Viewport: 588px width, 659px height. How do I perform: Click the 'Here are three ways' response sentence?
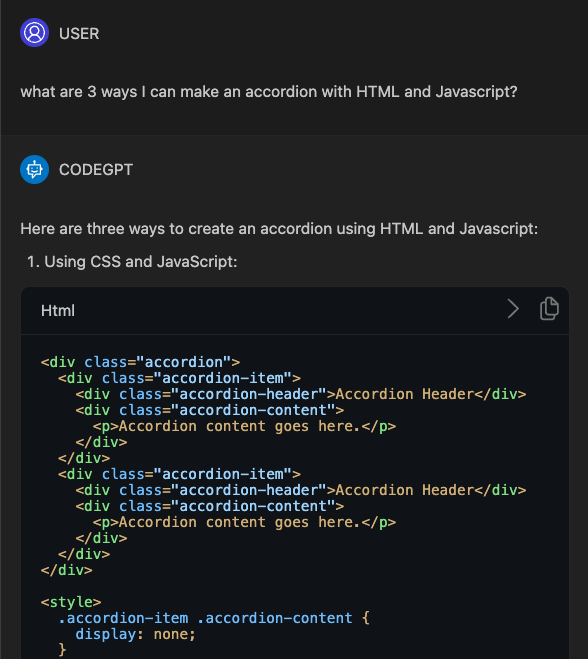coord(279,229)
